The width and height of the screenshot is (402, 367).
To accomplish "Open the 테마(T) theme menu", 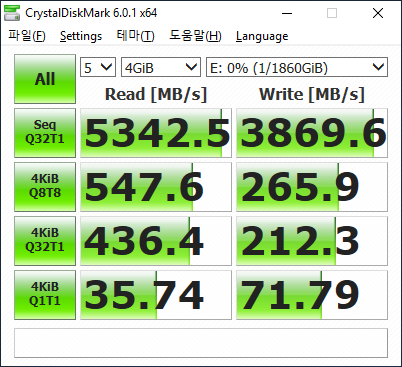I will 135,36.
